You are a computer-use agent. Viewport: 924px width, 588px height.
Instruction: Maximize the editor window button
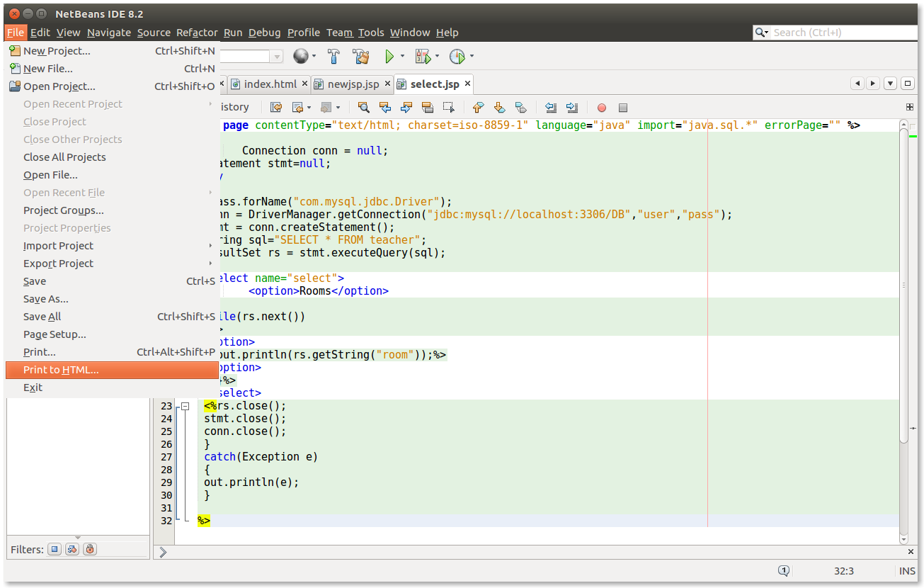(908, 84)
